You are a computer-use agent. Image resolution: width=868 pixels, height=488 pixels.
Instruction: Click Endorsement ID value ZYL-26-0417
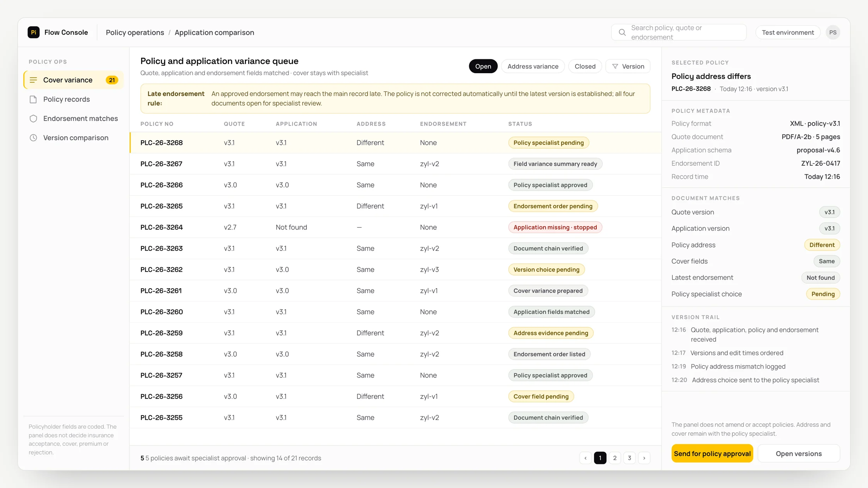[820, 163]
